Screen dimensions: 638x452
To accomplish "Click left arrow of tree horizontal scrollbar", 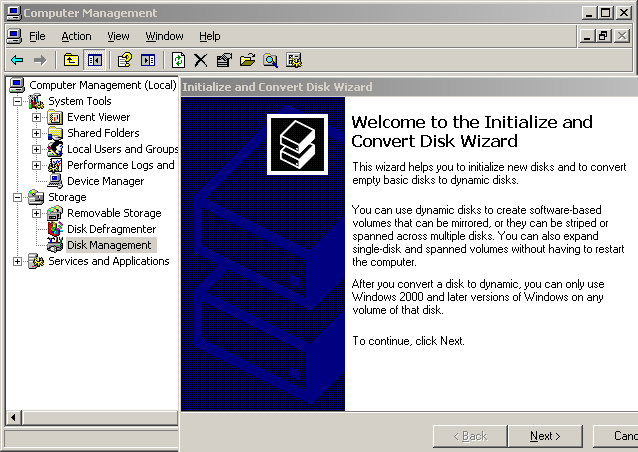I will tap(14, 418).
